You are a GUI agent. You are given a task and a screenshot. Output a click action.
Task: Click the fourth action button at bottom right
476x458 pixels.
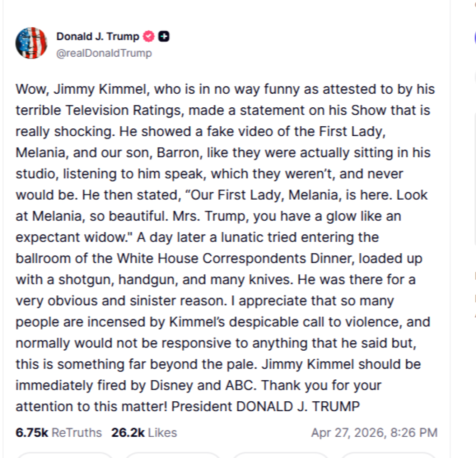pos(388,456)
